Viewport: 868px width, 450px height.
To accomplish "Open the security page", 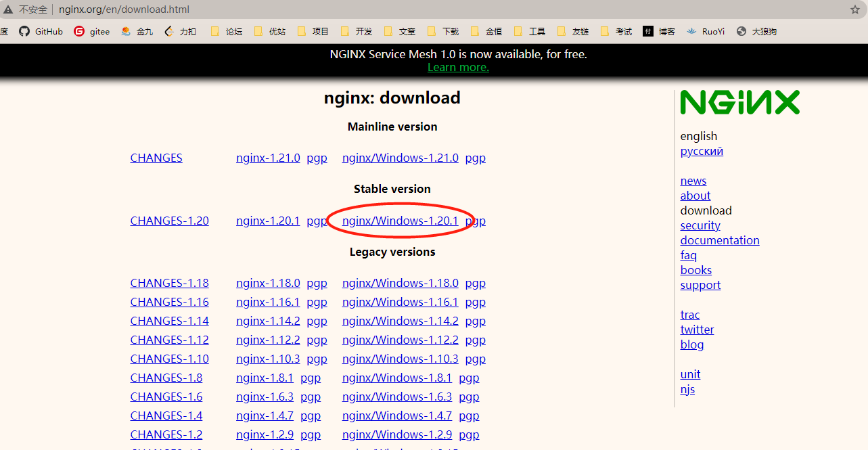I will click(700, 225).
